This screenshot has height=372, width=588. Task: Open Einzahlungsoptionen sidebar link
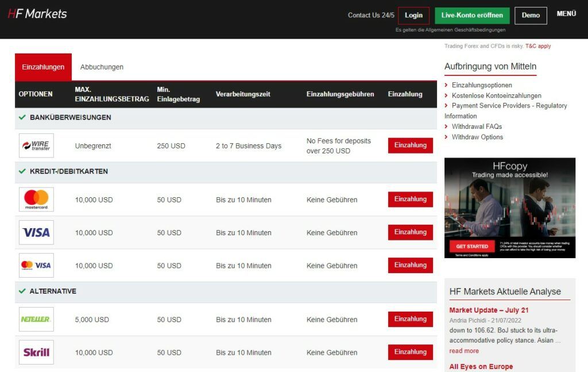482,85
